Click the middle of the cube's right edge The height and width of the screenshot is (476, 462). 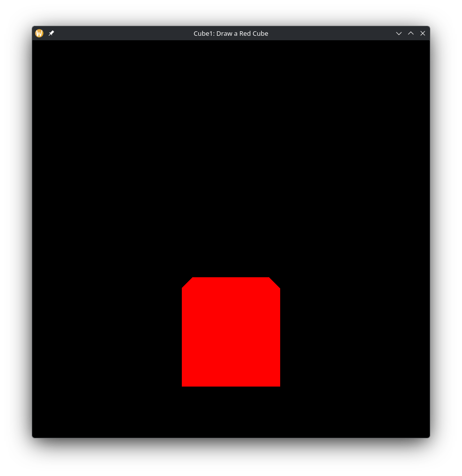pos(279,337)
